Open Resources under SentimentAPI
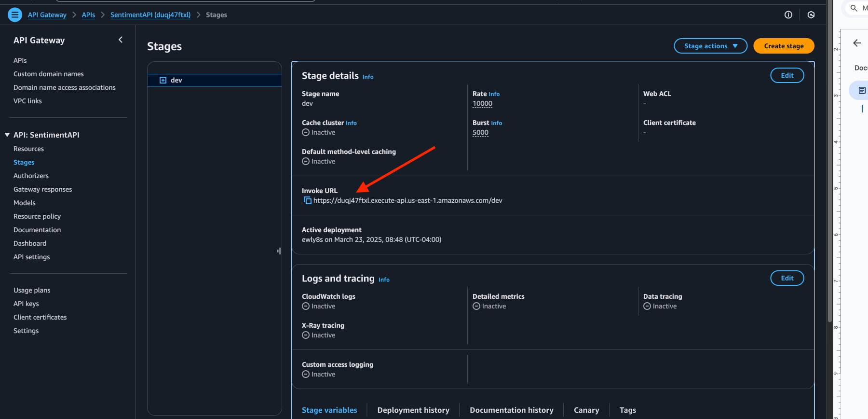The height and width of the screenshot is (419, 868). (28, 149)
